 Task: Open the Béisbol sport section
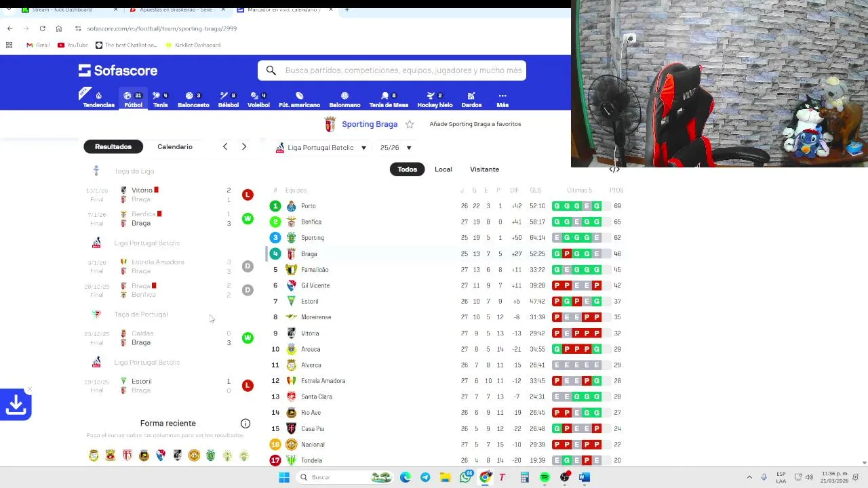click(228, 99)
